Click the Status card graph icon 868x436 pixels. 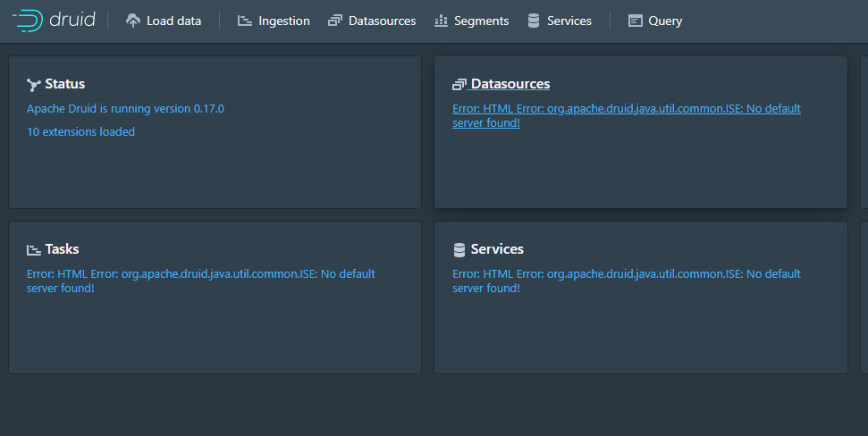tap(34, 85)
